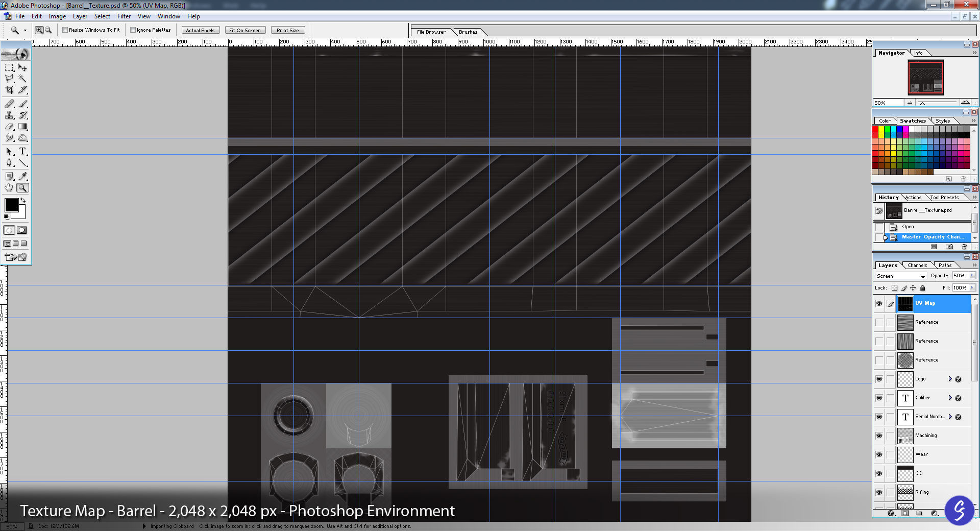
Task: Open the layer Opacity slider arrow
Action: 972,276
